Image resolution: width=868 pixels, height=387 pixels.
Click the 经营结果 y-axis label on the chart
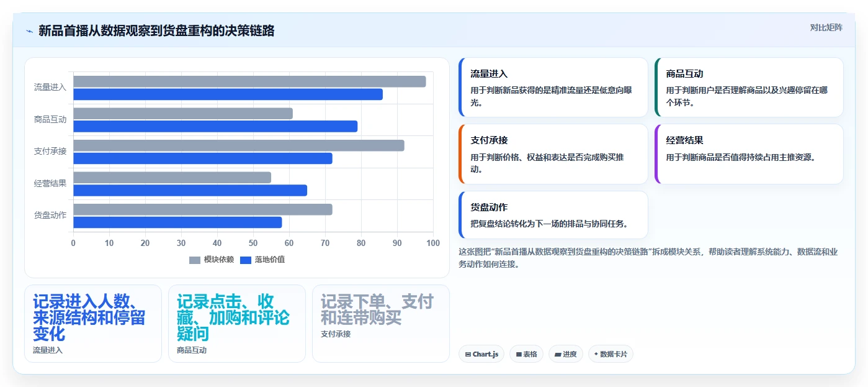(50, 184)
